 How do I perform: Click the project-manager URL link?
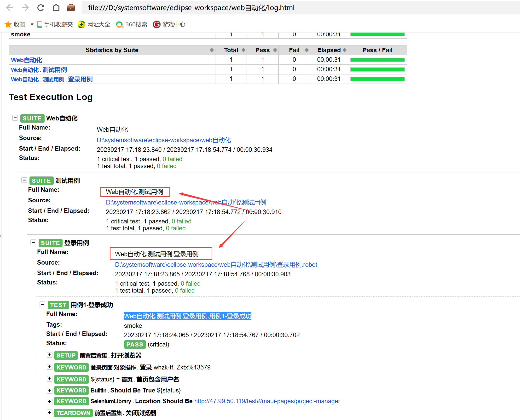[267, 401]
